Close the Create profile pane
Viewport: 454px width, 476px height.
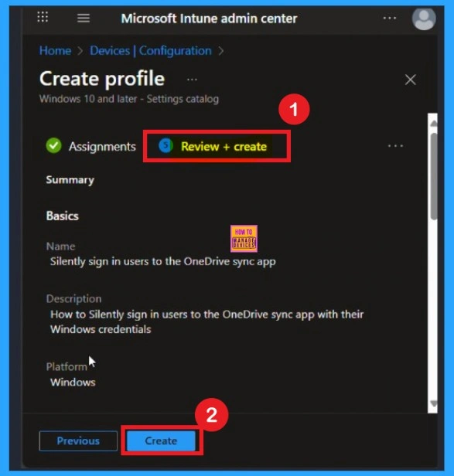(410, 80)
